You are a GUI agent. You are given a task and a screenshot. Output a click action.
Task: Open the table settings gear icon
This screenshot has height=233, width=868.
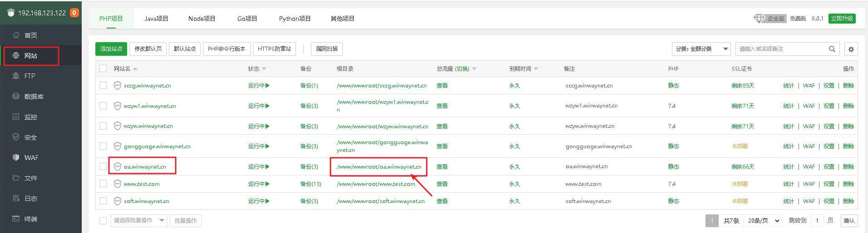click(x=851, y=49)
